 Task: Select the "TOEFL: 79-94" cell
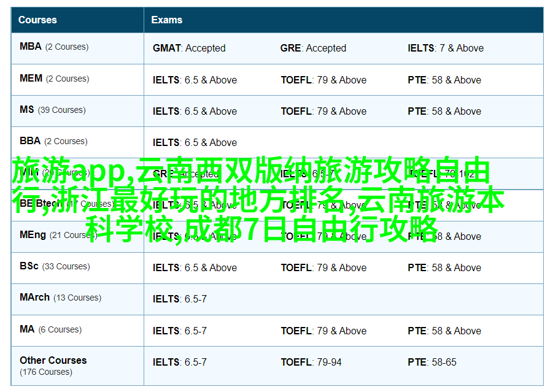click(311, 363)
